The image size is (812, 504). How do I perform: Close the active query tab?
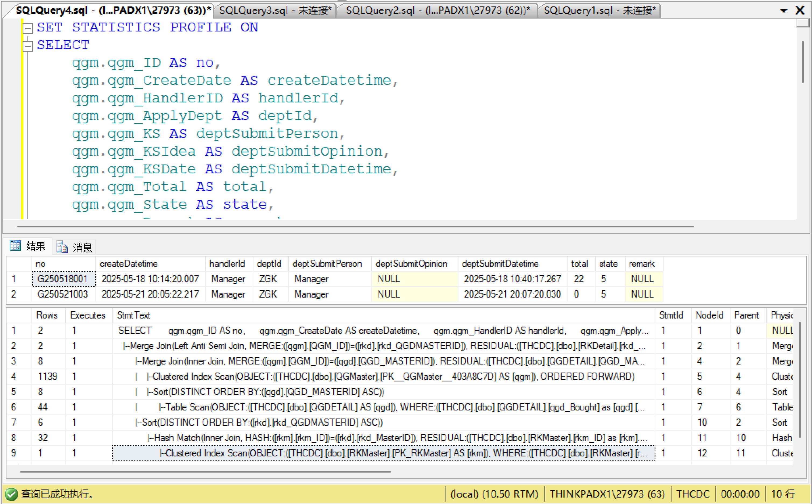click(800, 10)
